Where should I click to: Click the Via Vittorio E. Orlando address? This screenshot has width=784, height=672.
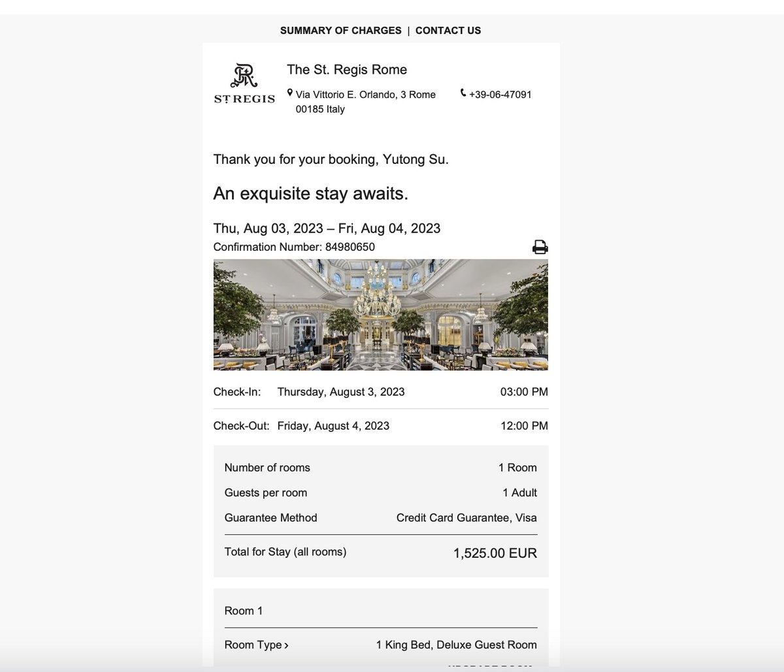(366, 102)
